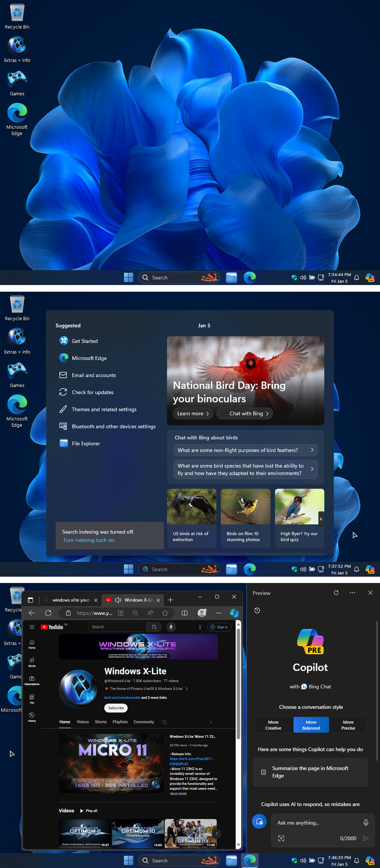This screenshot has width=380, height=868.
Task: Refresh the YouTube page in Edge
Action: tap(48, 613)
